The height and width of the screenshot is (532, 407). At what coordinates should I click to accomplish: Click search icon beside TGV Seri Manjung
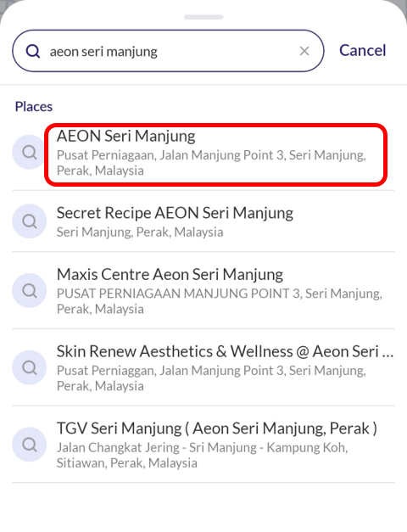click(29, 444)
